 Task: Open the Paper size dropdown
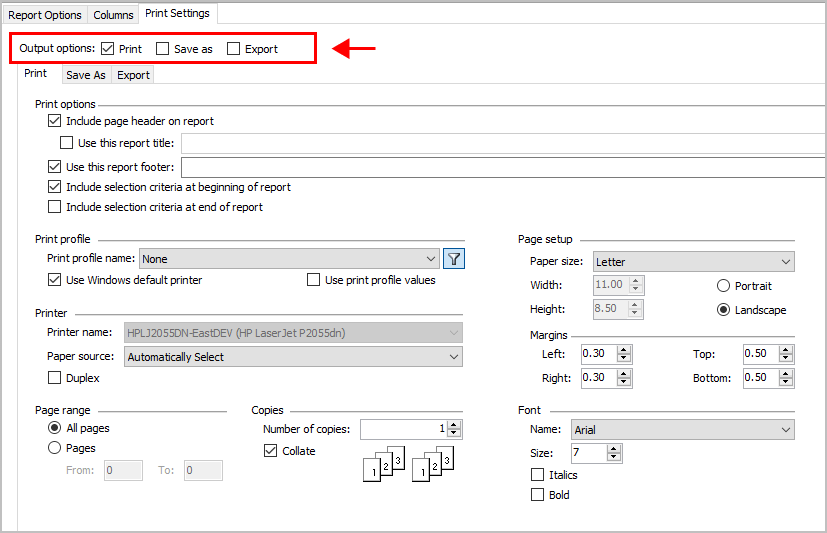pos(693,262)
